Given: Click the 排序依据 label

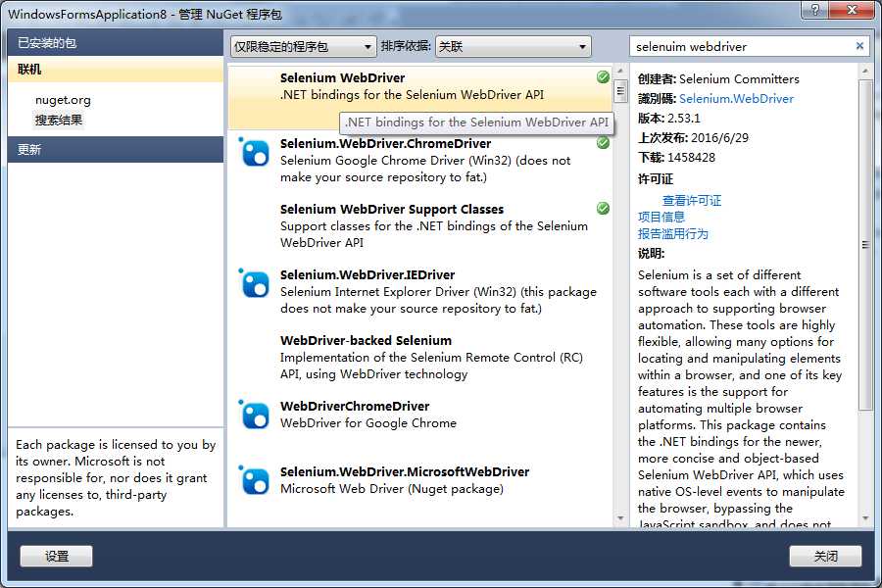Looking at the screenshot, I should 406,46.
